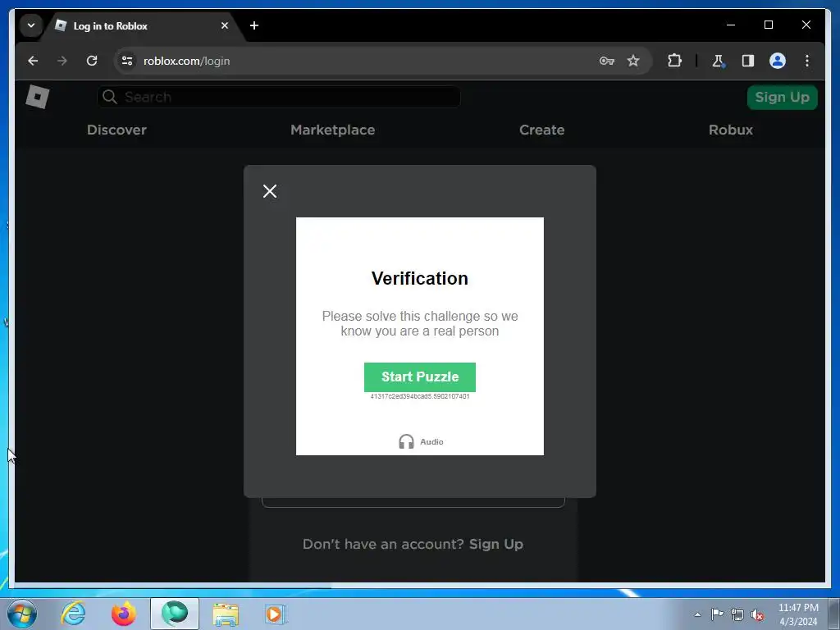The width and height of the screenshot is (840, 630).
Task: Open the Action Center flag icon
Action: pyautogui.click(x=717, y=614)
